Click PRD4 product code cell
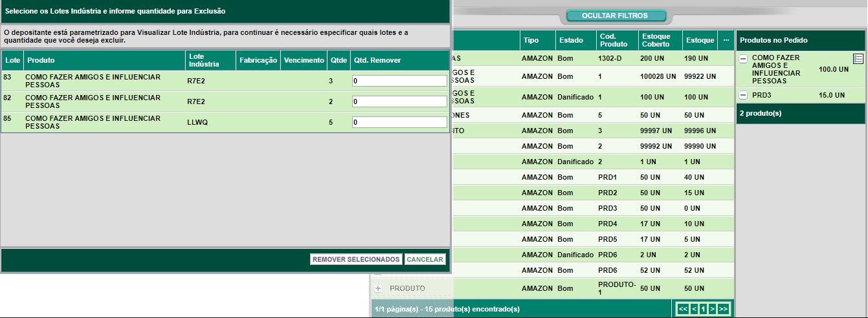This screenshot has width=868, height=318. click(608, 224)
